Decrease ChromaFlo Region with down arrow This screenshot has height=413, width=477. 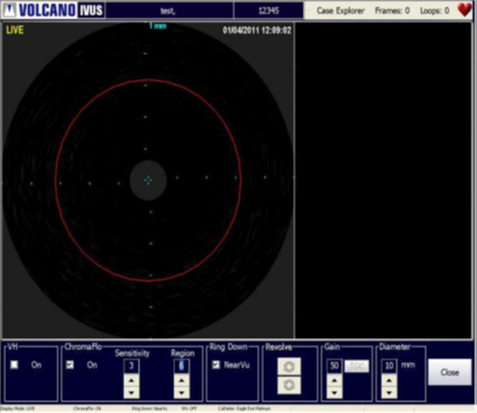pos(182,393)
